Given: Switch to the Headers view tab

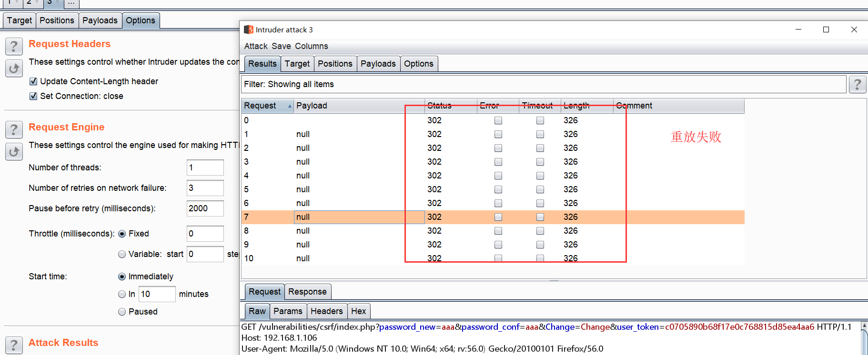Looking at the screenshot, I should point(326,311).
